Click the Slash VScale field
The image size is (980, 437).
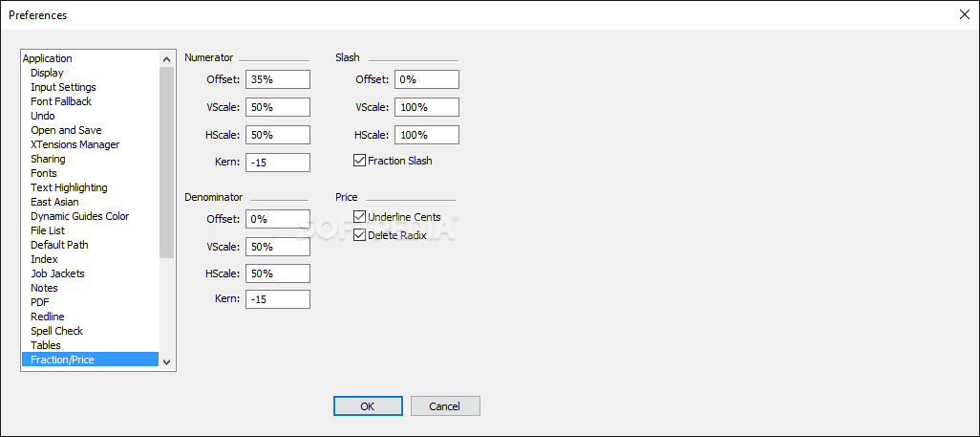427,107
